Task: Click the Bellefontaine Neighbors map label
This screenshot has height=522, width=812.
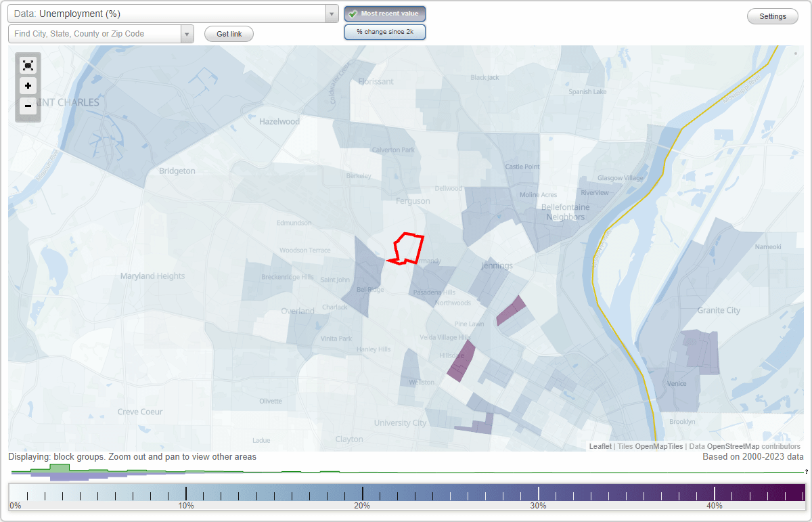Action: point(565,212)
